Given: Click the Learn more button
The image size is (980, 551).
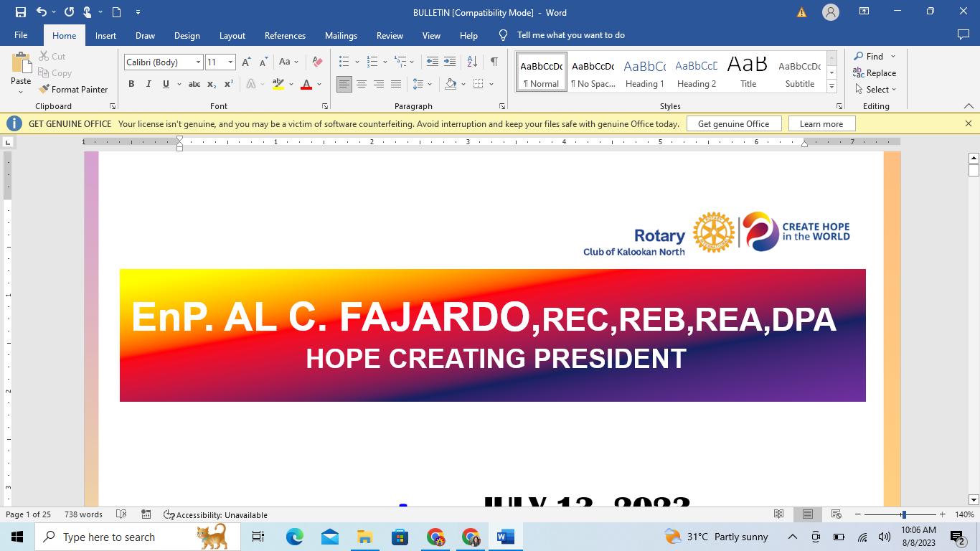Looking at the screenshot, I should [821, 124].
